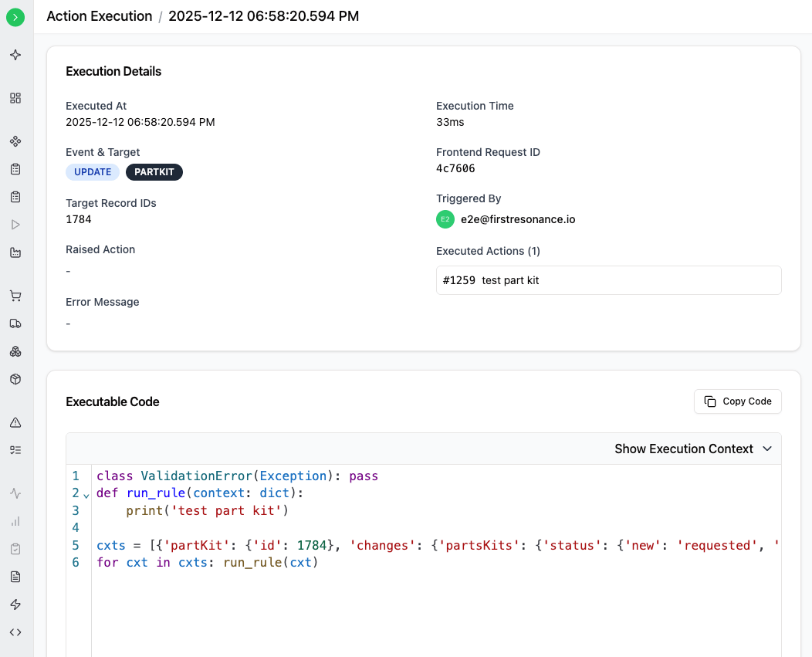Click the Executed At timestamp value
The height and width of the screenshot is (657, 812).
point(140,122)
